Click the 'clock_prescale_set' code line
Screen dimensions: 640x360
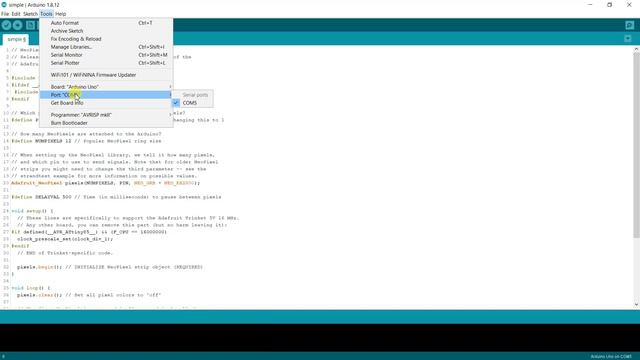[x=65, y=239]
